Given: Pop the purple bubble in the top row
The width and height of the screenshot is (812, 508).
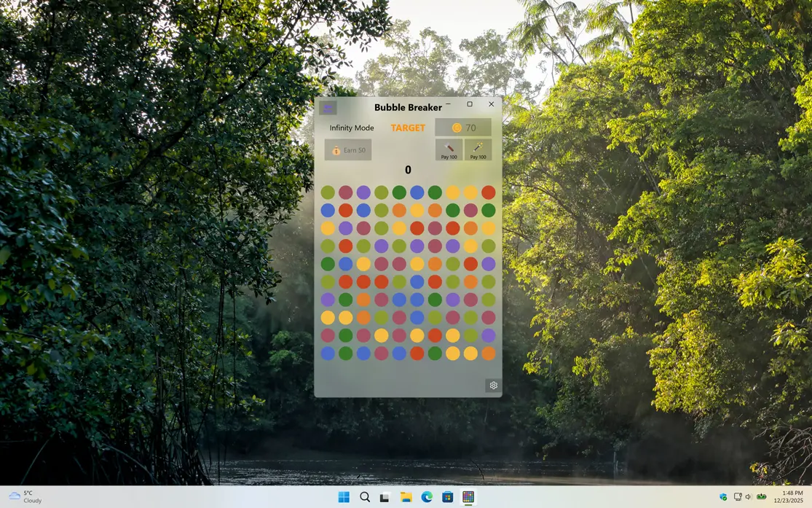Looking at the screenshot, I should tap(363, 192).
